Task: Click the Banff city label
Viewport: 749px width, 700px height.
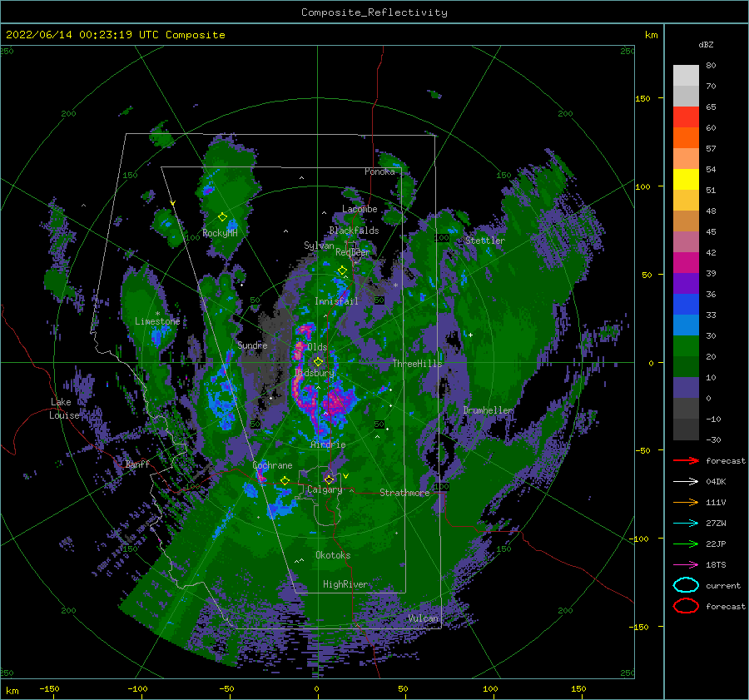Action: 137,464
